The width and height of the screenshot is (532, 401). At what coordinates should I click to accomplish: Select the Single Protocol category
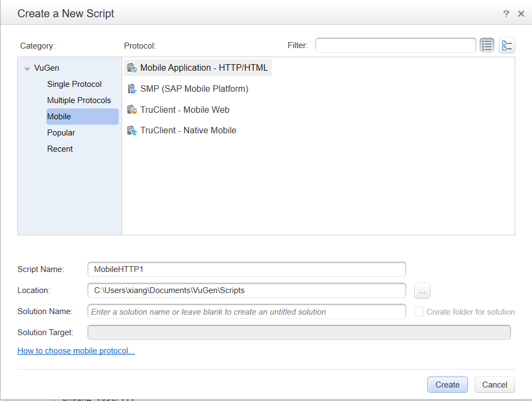75,84
